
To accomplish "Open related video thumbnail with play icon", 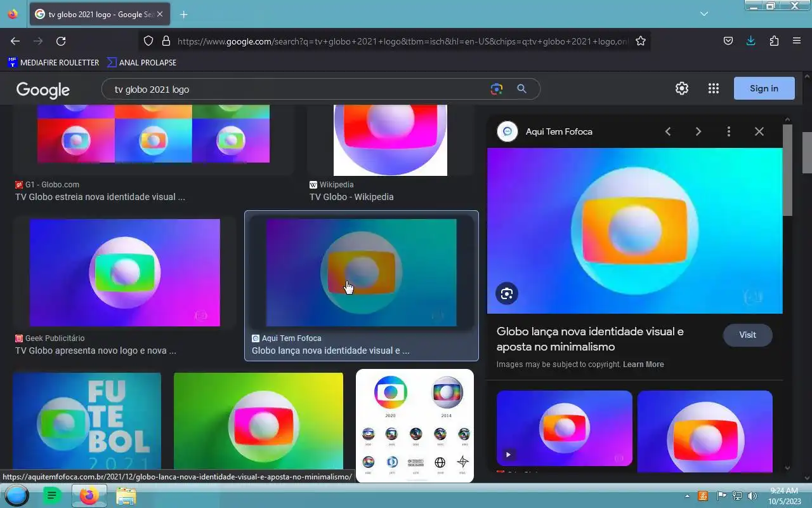I will [565, 429].
